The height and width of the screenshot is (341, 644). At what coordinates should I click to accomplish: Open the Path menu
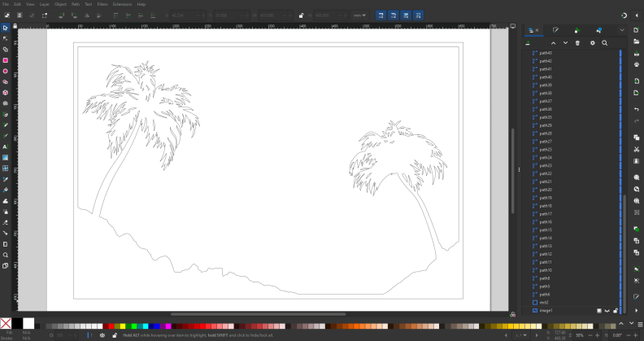tap(76, 4)
